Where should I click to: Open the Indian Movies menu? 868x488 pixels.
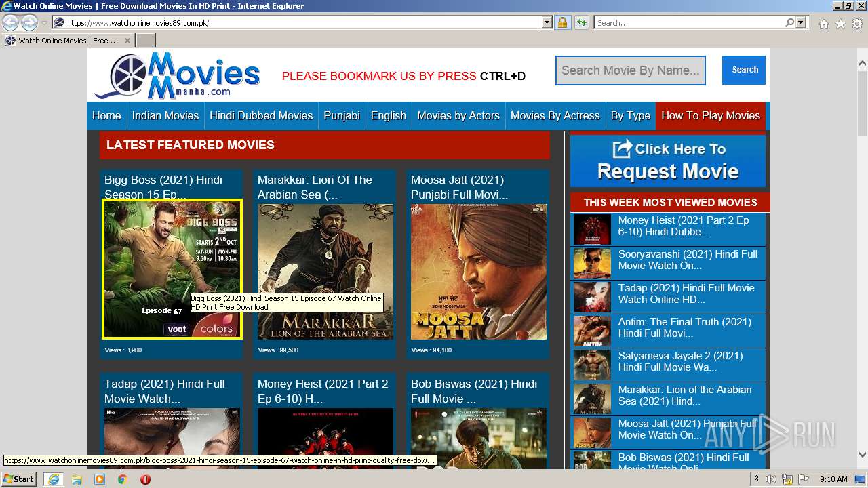(165, 115)
